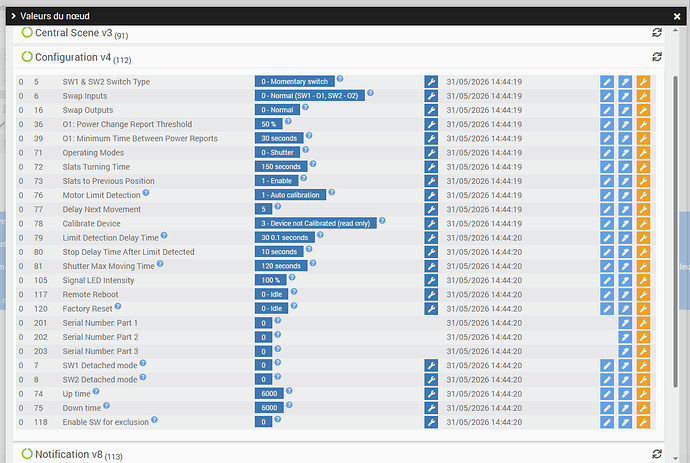The image size is (690, 463).
Task: Open help icon next to Factory Reset label
Action: 118,306
